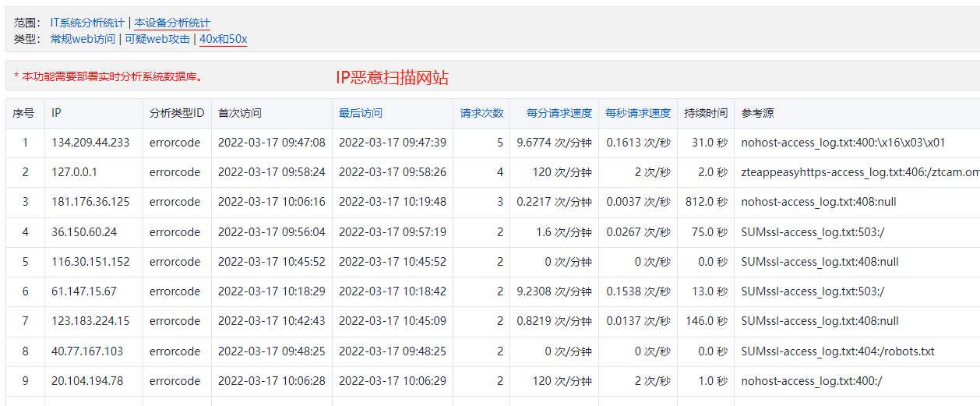Image resolution: width=980 pixels, height=406 pixels.
Task: Click errorcode cell in row 134.209.44.233
Action: 175,143
